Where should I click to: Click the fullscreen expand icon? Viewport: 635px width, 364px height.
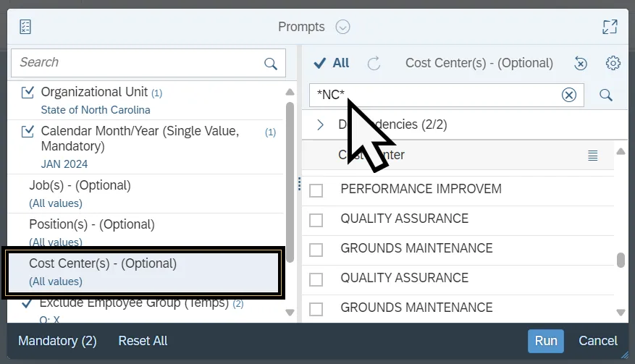[610, 27]
